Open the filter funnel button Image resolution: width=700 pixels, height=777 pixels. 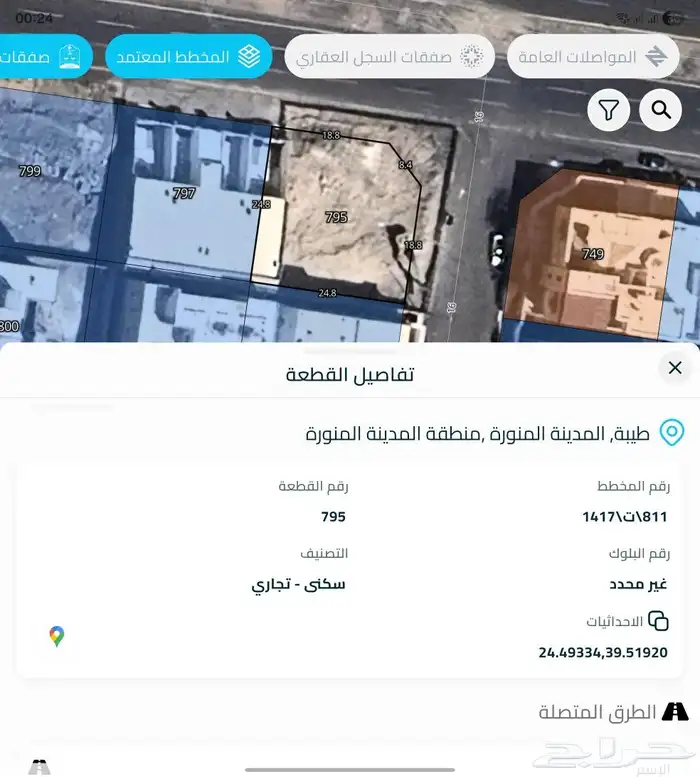point(608,110)
